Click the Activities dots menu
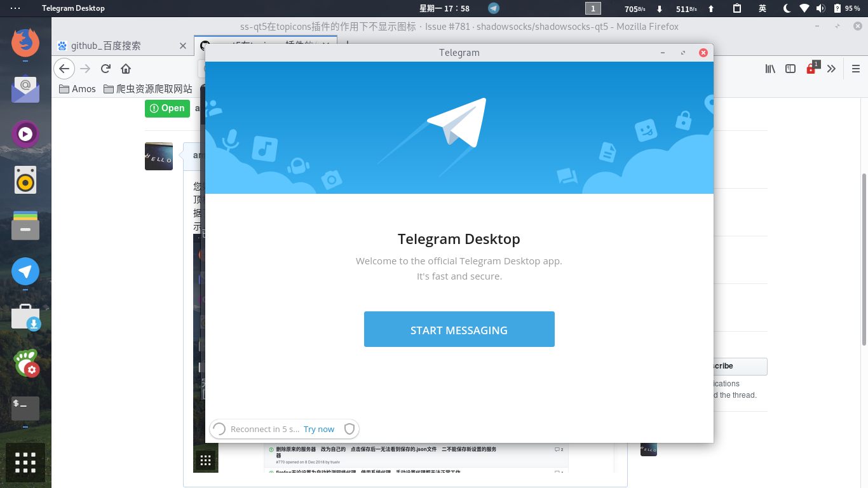The image size is (868, 488). coord(15,8)
